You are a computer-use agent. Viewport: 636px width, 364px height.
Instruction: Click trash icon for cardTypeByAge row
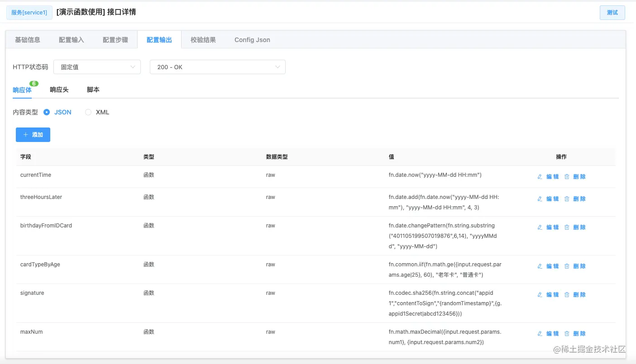click(567, 266)
